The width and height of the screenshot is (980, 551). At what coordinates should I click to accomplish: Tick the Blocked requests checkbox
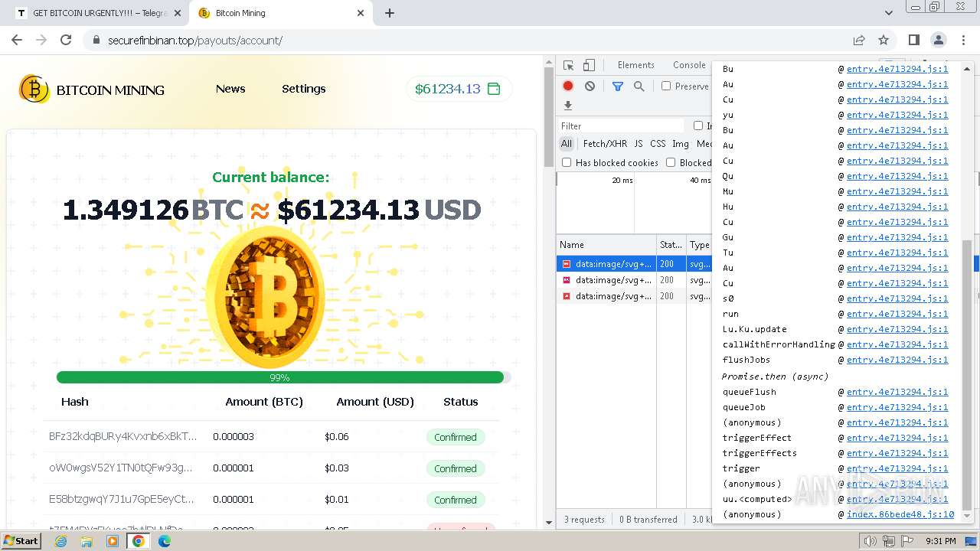(671, 162)
